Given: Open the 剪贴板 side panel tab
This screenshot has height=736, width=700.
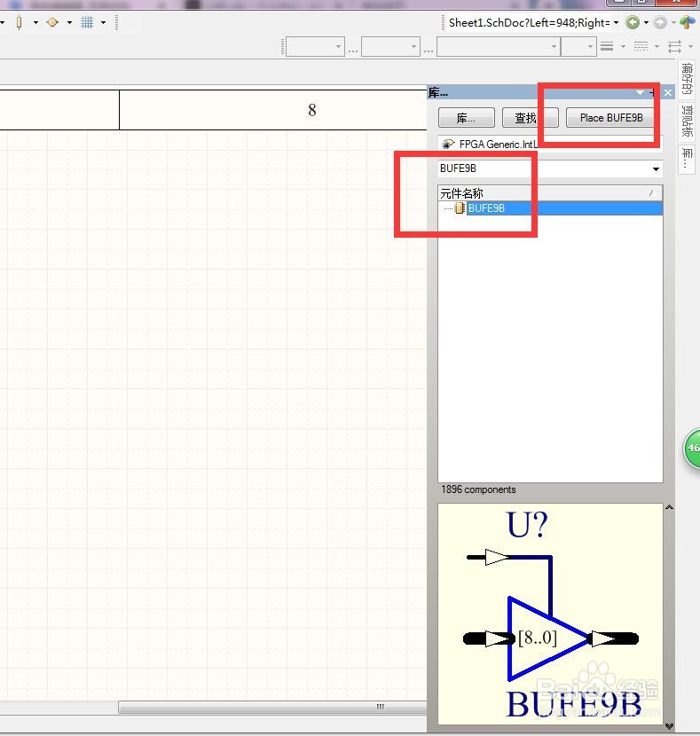Looking at the screenshot, I should pos(687,121).
